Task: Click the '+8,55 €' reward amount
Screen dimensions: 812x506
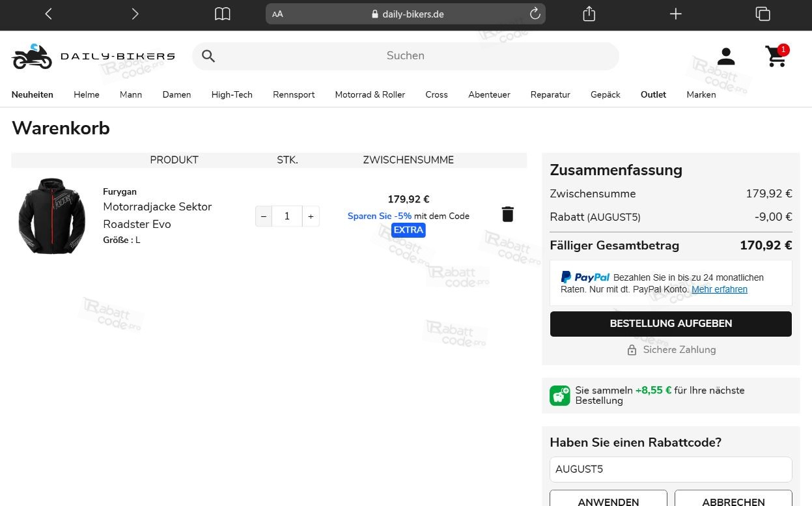Action: [x=653, y=390]
